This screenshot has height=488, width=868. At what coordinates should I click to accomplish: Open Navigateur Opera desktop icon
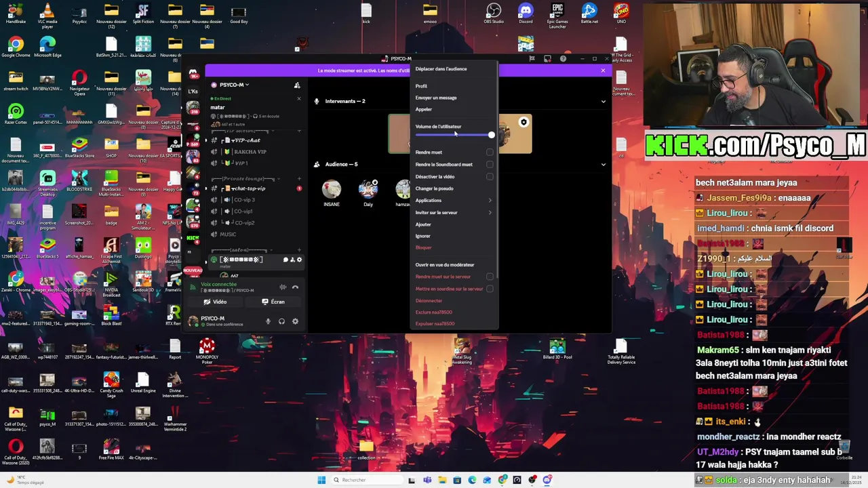tap(79, 82)
